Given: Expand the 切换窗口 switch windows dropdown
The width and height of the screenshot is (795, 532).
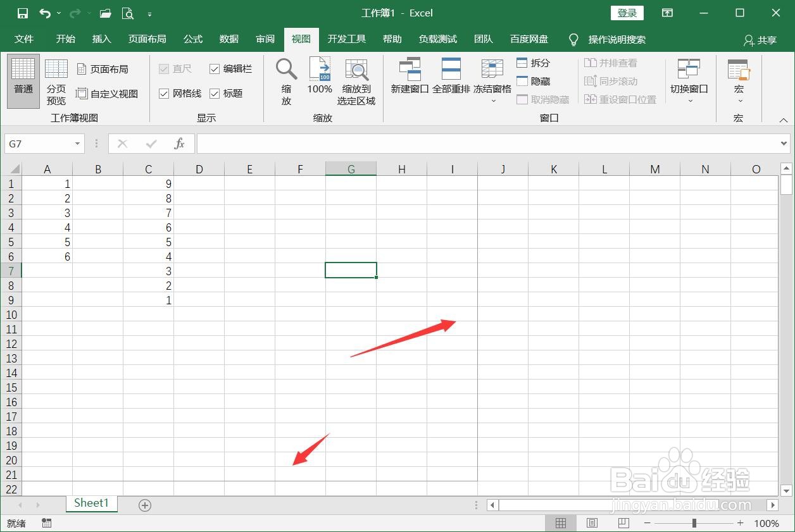Looking at the screenshot, I should point(689,100).
